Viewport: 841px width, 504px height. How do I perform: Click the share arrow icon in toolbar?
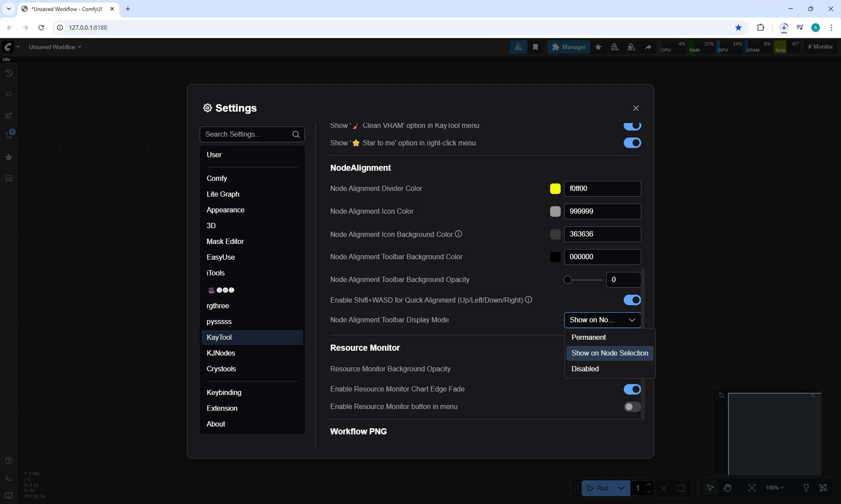click(648, 47)
